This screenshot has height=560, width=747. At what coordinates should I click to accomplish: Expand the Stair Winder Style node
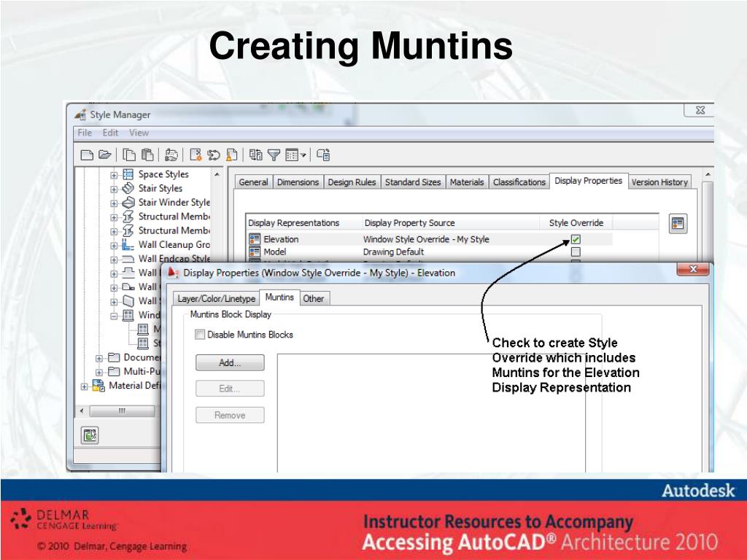point(114,203)
